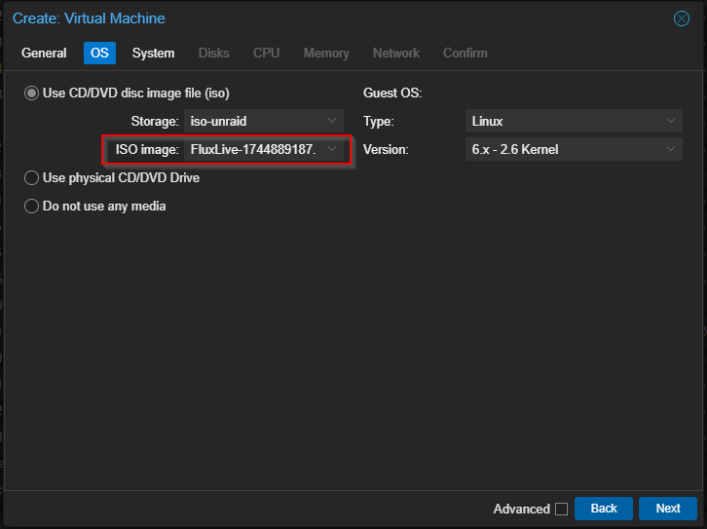Click the Back button
The image size is (707, 529).
[x=603, y=508]
